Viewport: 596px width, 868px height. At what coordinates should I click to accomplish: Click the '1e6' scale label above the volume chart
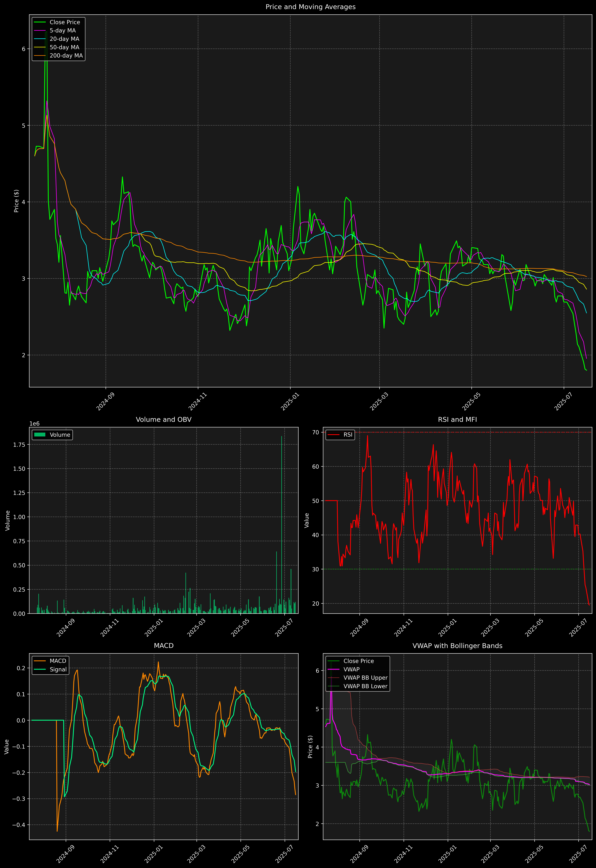(34, 424)
